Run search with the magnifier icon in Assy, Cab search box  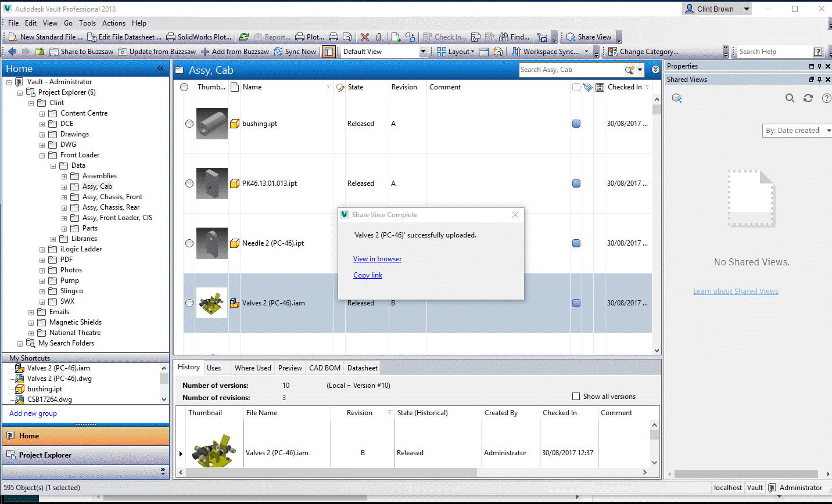[x=629, y=70]
